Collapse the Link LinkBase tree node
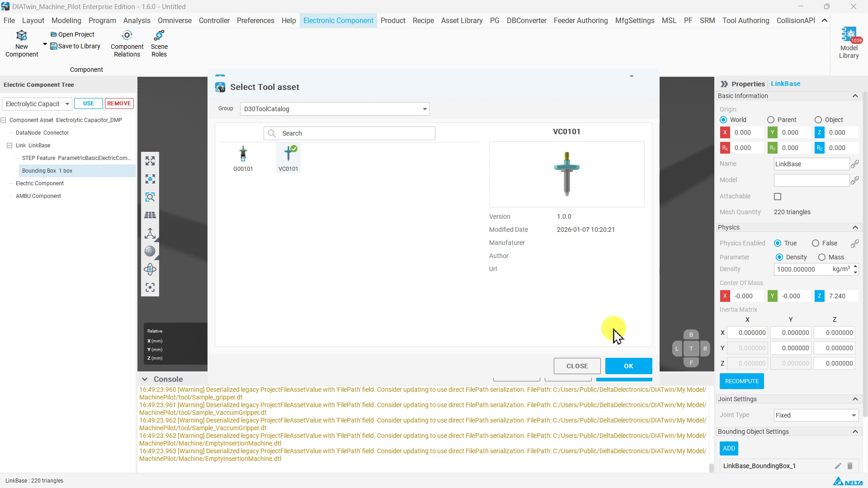 click(9, 145)
